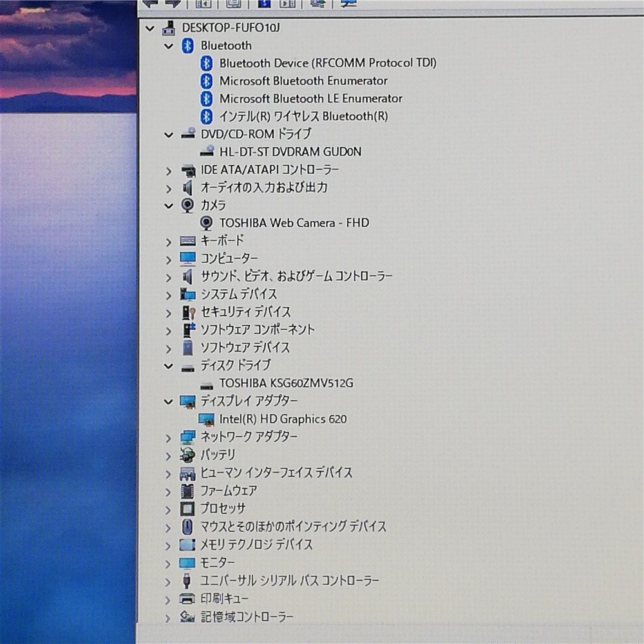
Task: Click the Back navigation arrow
Action: click(151, 3)
